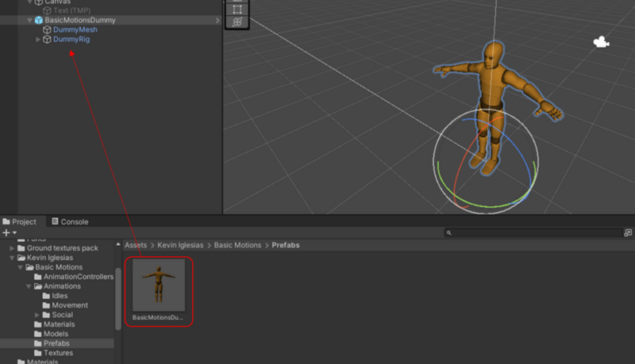
Task: Go to Kevin Iglesias in breadcrumb
Action: point(180,245)
